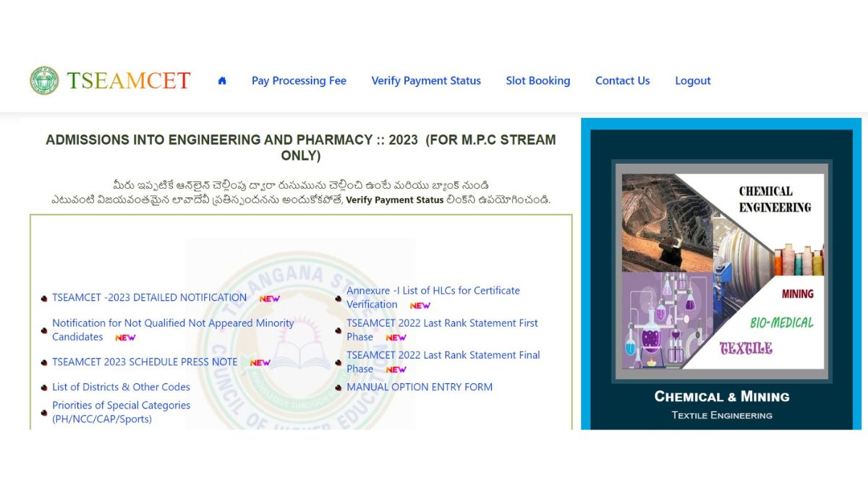Log out using the Logout link
868x488 pixels.
coord(692,81)
